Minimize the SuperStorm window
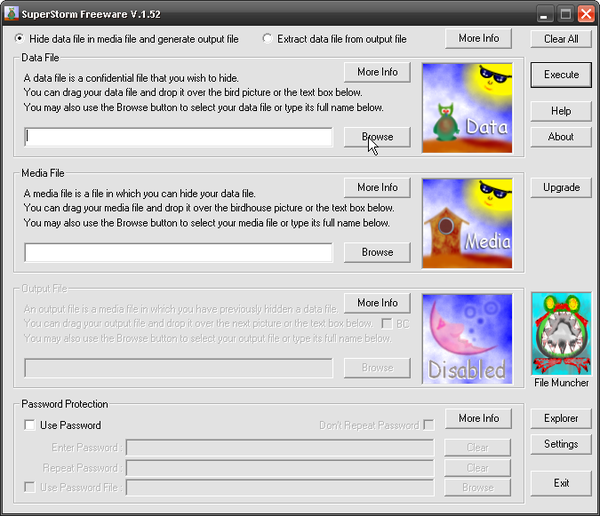The width and height of the screenshot is (600, 516). pyautogui.click(x=545, y=14)
